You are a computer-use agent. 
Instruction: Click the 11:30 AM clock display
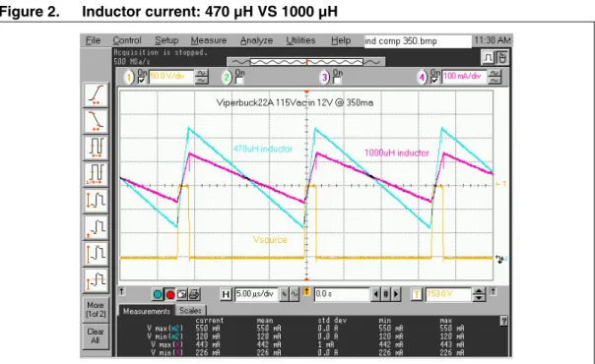point(493,40)
